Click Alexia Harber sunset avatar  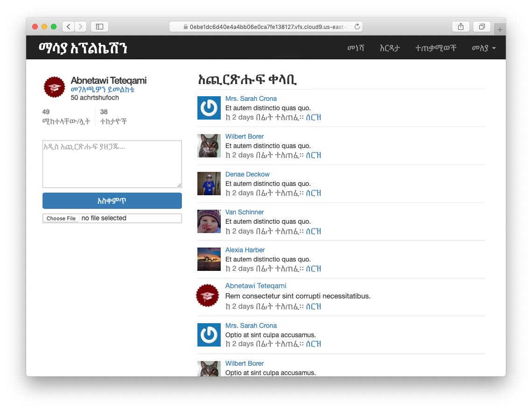pos(209,259)
